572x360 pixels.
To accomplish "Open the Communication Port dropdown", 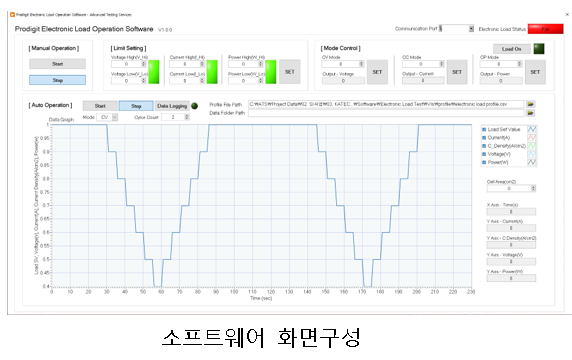I will coord(471,28).
